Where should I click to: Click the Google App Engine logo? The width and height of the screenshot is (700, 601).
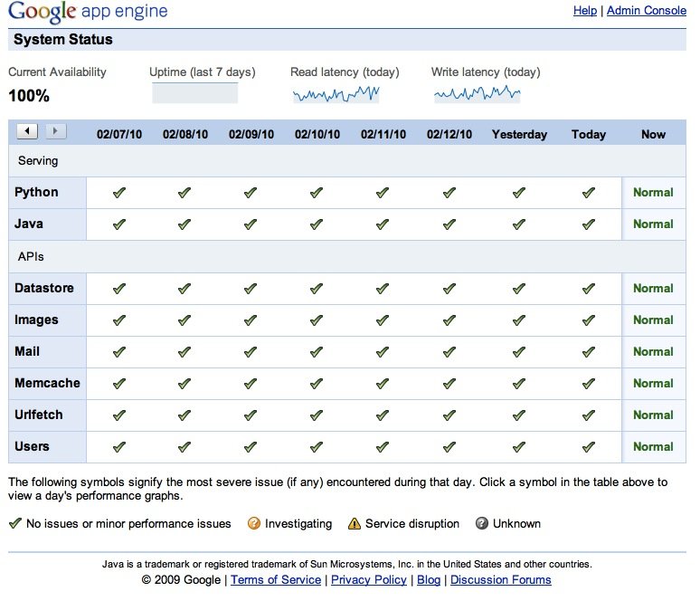tap(88, 13)
